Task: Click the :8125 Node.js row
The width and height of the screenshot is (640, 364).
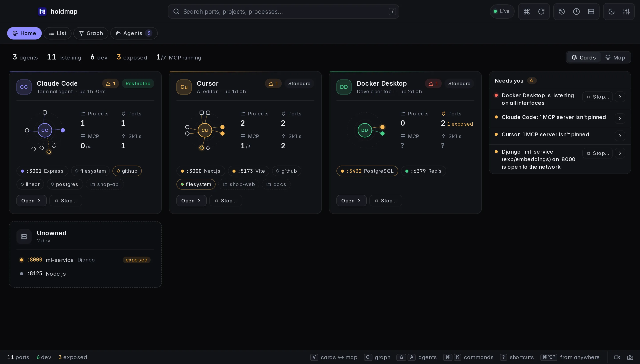Action: click(85, 274)
